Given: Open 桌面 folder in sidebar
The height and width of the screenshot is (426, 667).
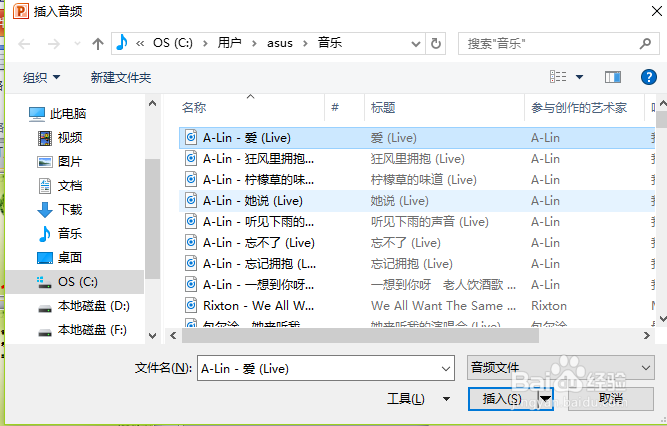Looking at the screenshot, I should (x=60, y=257).
